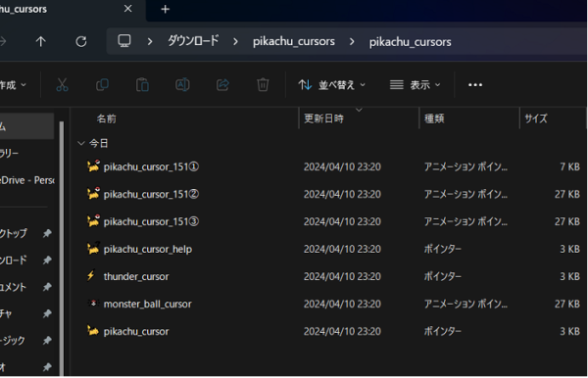Click thunder_cursor's ポインター type cell
This screenshot has width=588, height=378.
443,276
